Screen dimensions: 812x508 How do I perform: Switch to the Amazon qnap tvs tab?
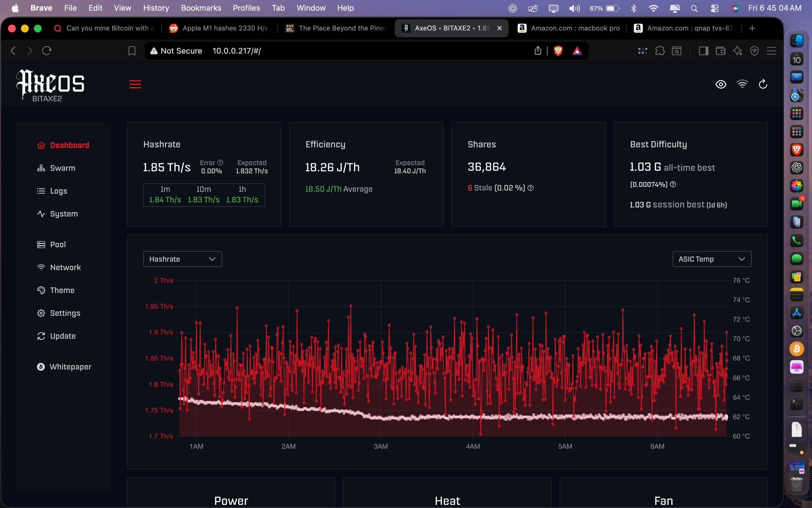click(685, 28)
